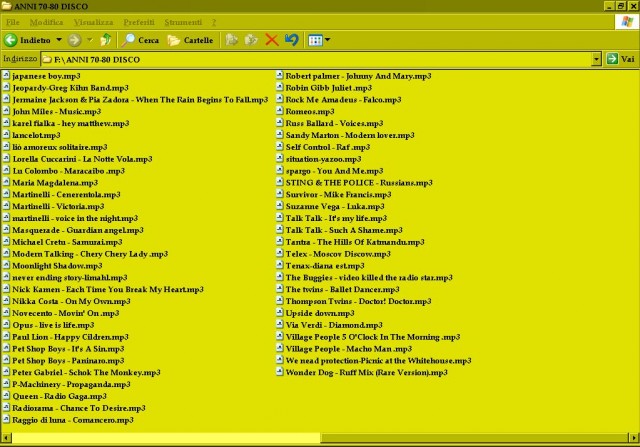
Task: Select Rock Me Amadeus - Falco.mp3
Action: coord(333,99)
